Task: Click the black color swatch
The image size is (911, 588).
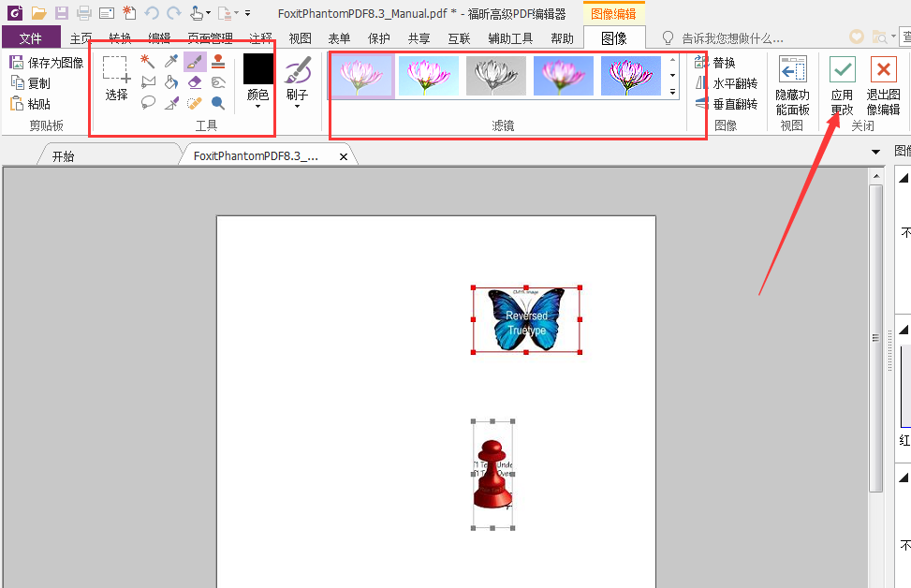Action: (258, 69)
